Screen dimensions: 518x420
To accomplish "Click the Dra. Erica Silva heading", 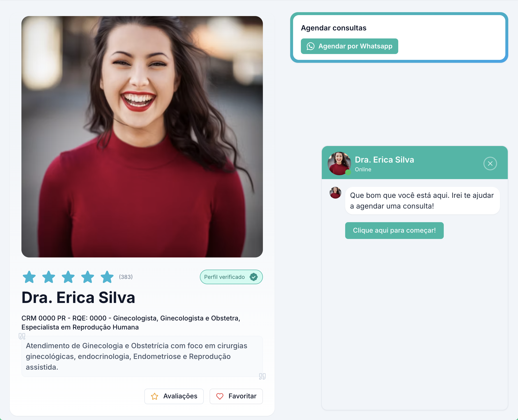I will coord(78,297).
